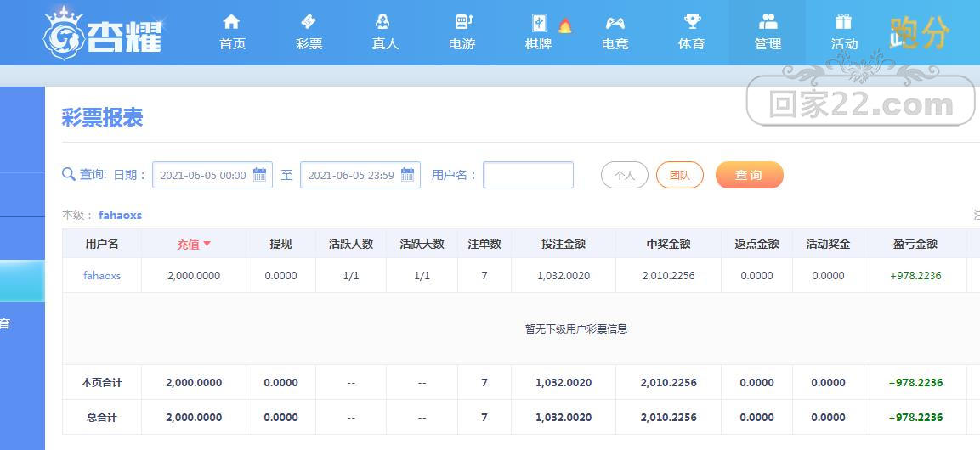This screenshot has height=450, width=980.
Task: Open the 电竞 gamepad icon
Action: tap(615, 23)
